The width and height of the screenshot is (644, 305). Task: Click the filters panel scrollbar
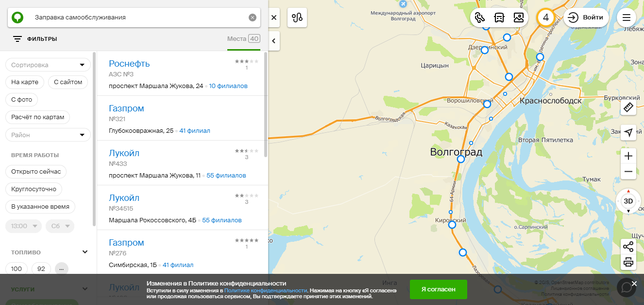[95, 139]
